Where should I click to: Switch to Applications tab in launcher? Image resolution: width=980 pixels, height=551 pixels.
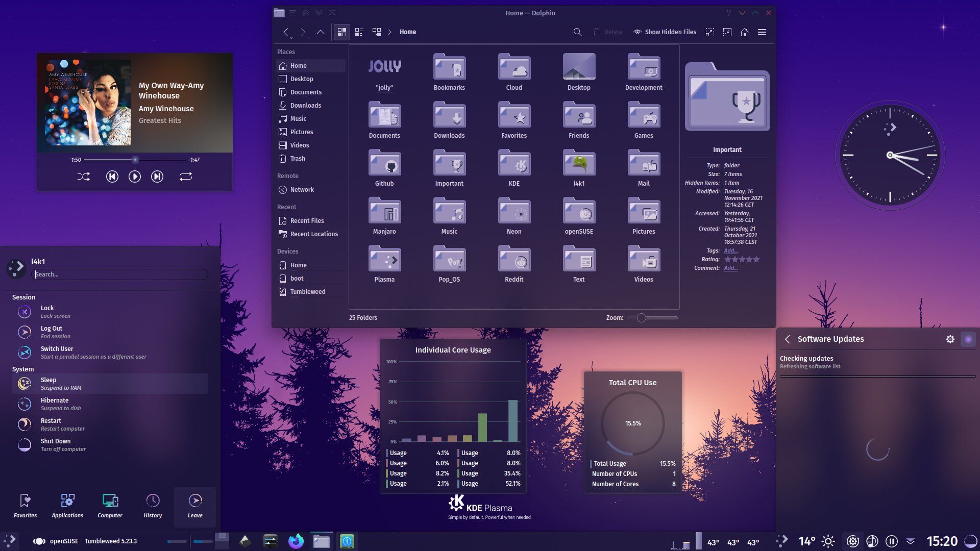pos(67,507)
